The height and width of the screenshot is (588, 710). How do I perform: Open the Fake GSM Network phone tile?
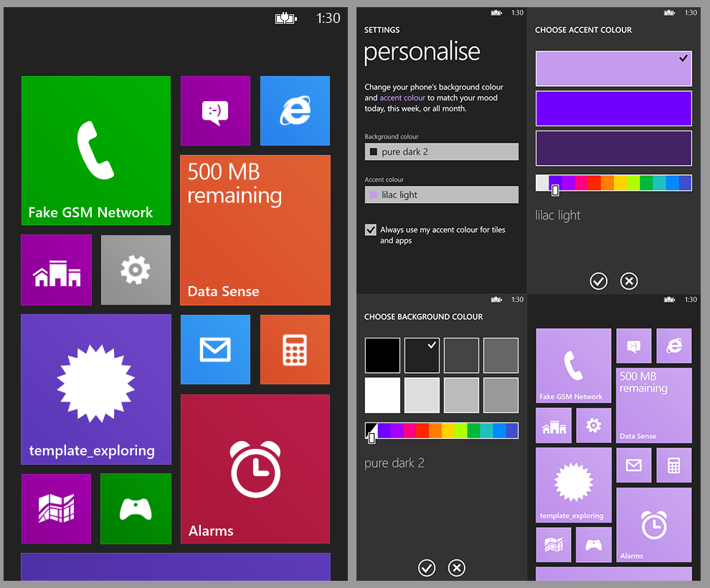tap(95, 151)
